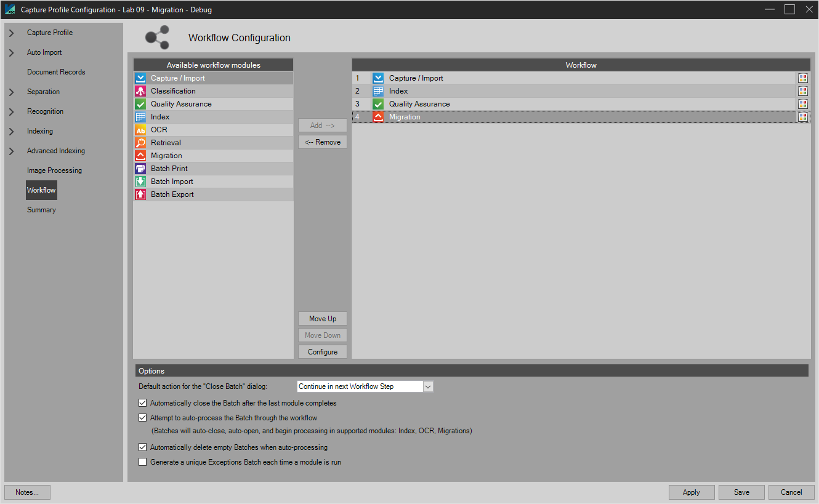819x504 pixels.
Task: Click the Workflow Configuration share icon
Action: tap(157, 38)
